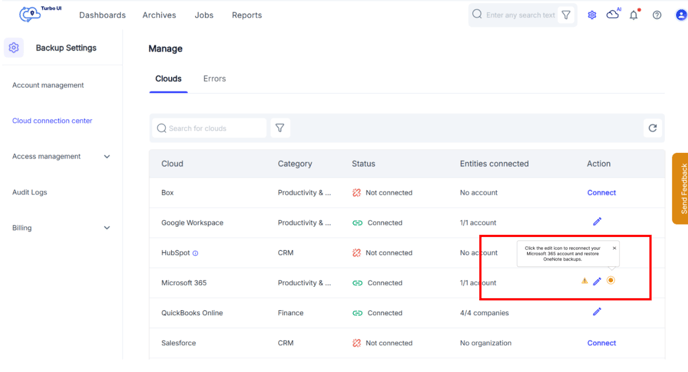The image size is (688, 372).
Task: Open the user profile avatar
Action: (x=681, y=15)
